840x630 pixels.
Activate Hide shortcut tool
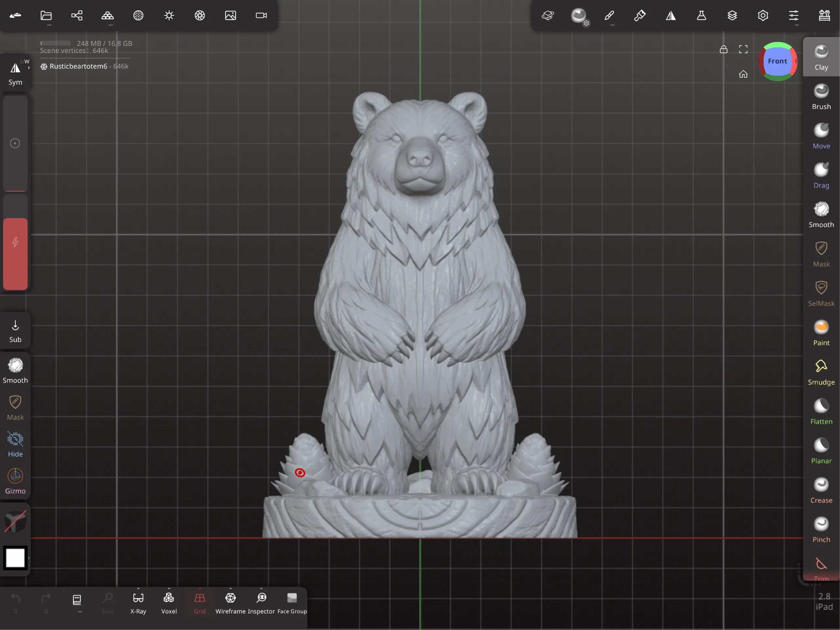15,444
